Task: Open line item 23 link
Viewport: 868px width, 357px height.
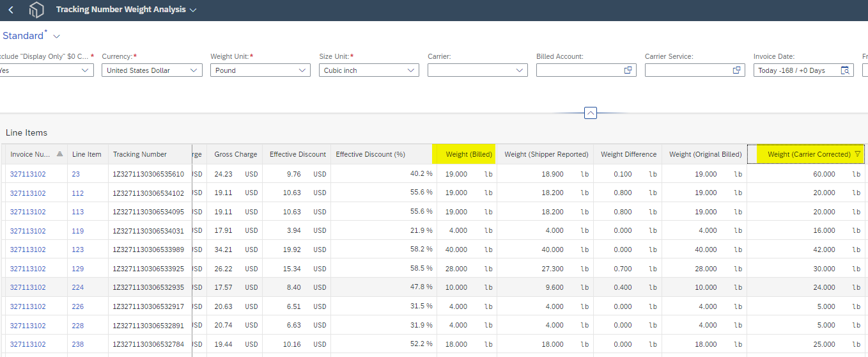Action: click(x=76, y=174)
